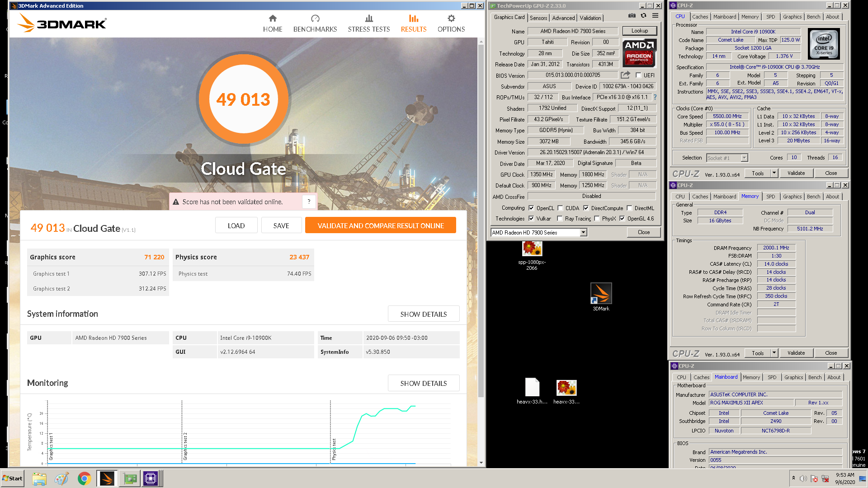The width and height of the screenshot is (868, 488).
Task: Toggle the CUDA checkbox in GPU-Z
Action: [560, 208]
